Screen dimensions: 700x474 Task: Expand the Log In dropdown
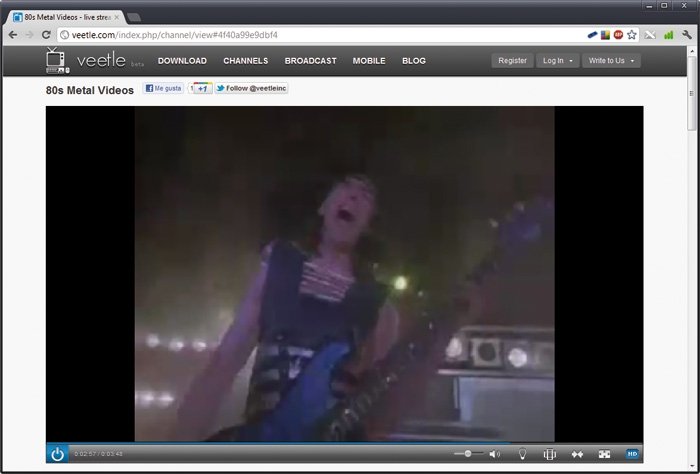pos(558,61)
